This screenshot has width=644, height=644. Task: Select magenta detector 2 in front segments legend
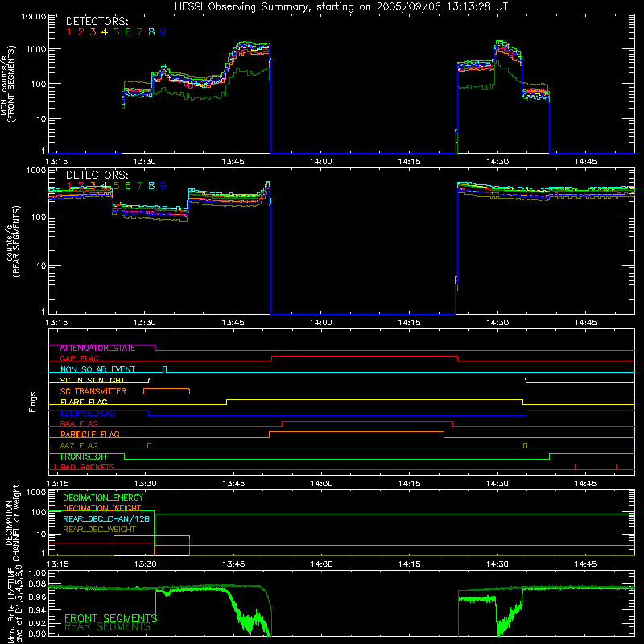[x=81, y=32]
